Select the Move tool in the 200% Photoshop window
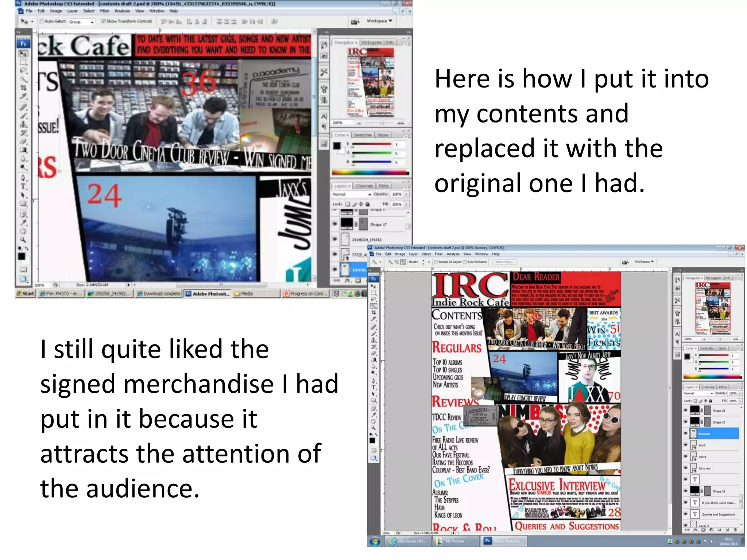Image resolution: width=747 pixels, height=560 pixels. coord(23,54)
